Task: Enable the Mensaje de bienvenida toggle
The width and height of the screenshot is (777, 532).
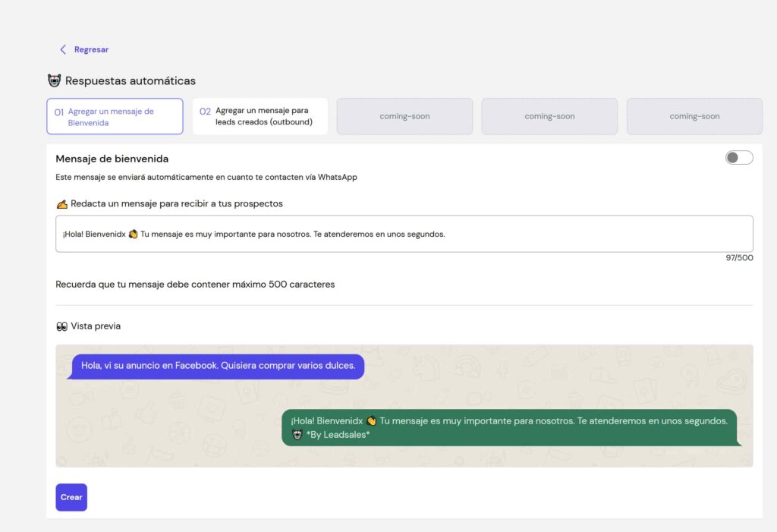Action: click(x=739, y=158)
